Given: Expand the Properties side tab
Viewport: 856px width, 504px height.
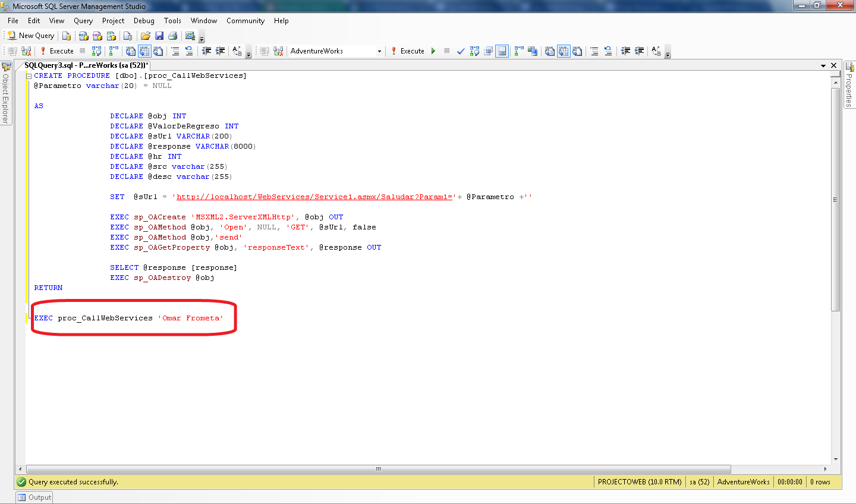Looking at the screenshot, I should 849,84.
